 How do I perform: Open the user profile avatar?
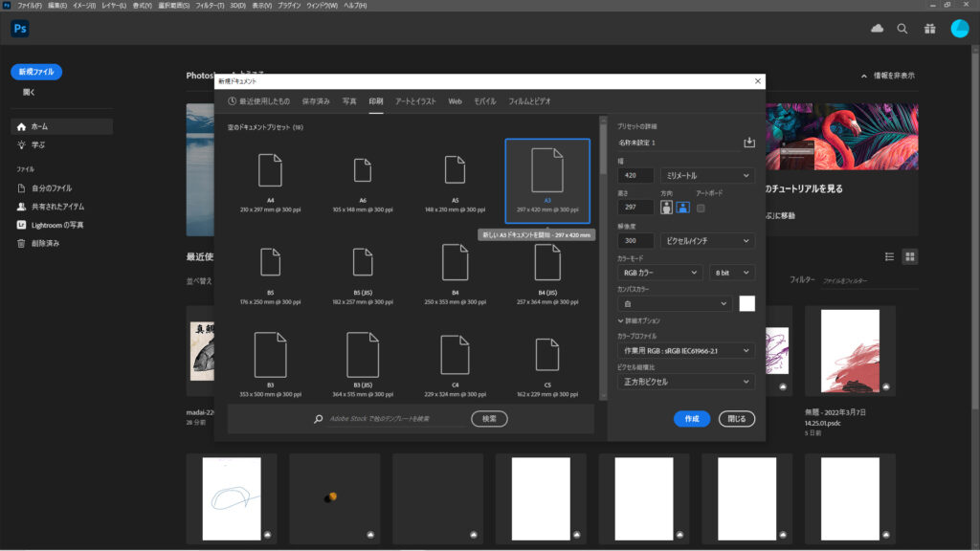(x=959, y=28)
